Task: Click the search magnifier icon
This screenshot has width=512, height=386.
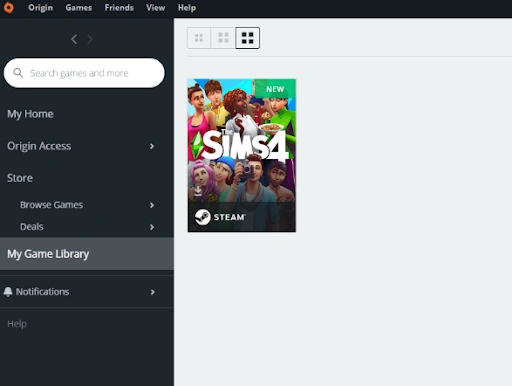Action: click(x=18, y=73)
